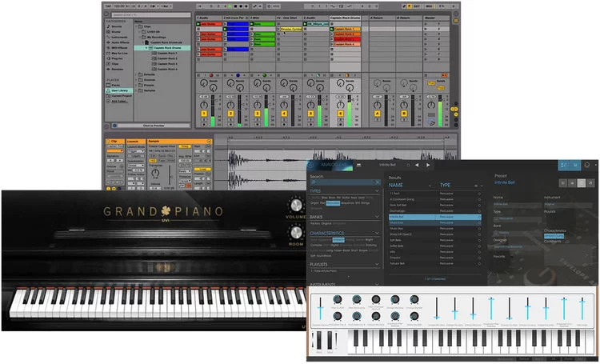Open the Sounds category in Ableton browser
Screen dimensions: 600x364
[x=116, y=26]
